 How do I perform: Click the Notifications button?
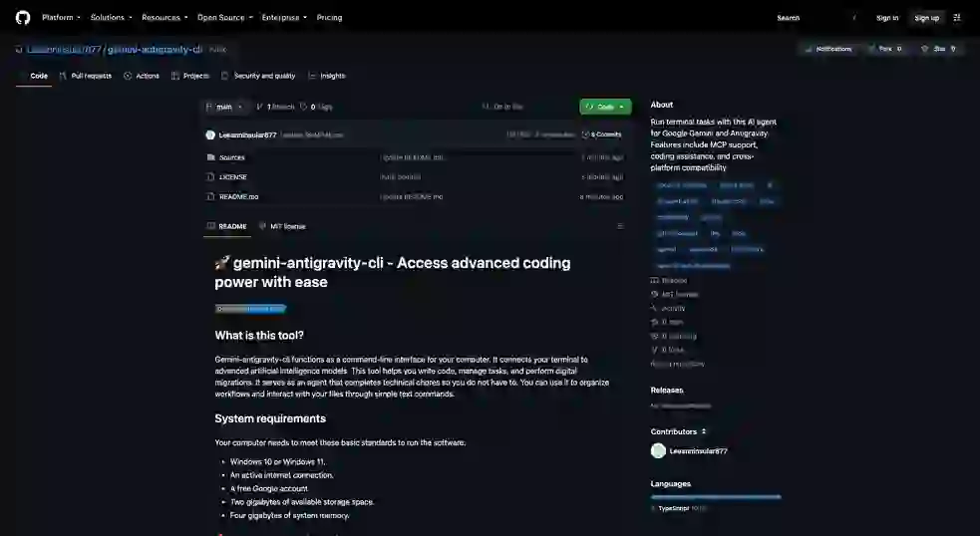828,49
